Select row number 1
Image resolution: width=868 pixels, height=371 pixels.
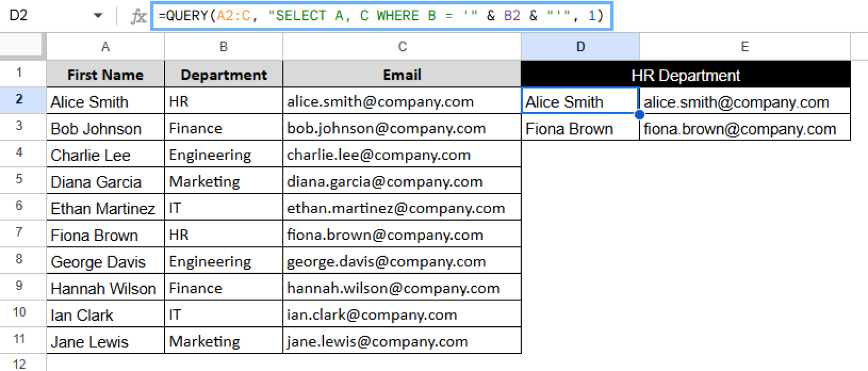21,75
